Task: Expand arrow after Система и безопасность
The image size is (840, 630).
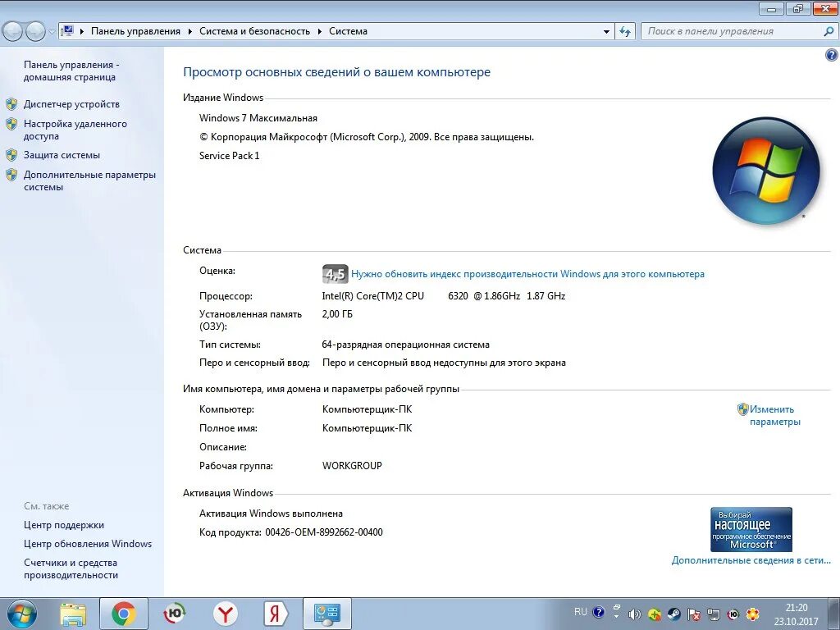Action: coord(320,32)
